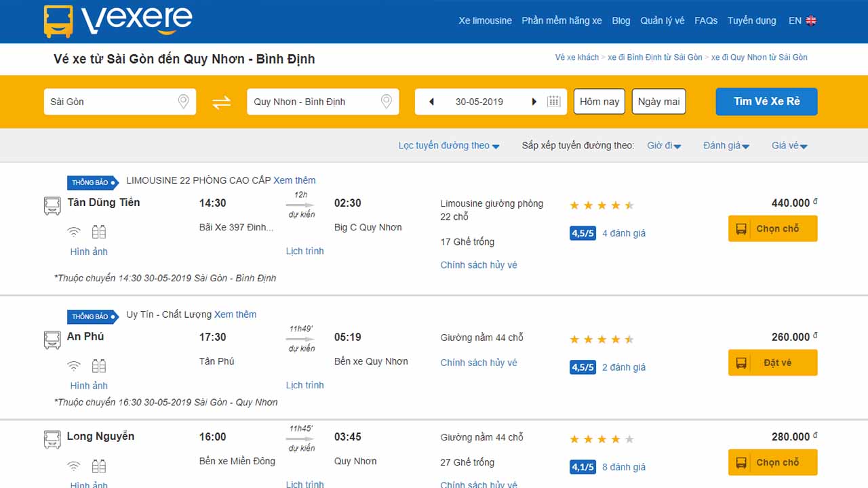Click star rating for Tân Dũng Tiến
This screenshot has width=868, height=488.
[601, 205]
